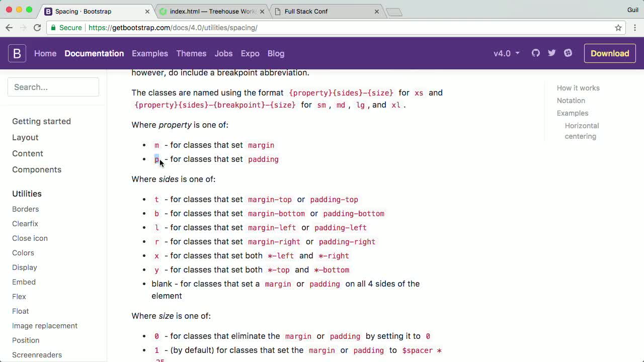Viewport: 644px width, 362px height.
Task: Open the Jobs nav link
Action: pos(223,53)
